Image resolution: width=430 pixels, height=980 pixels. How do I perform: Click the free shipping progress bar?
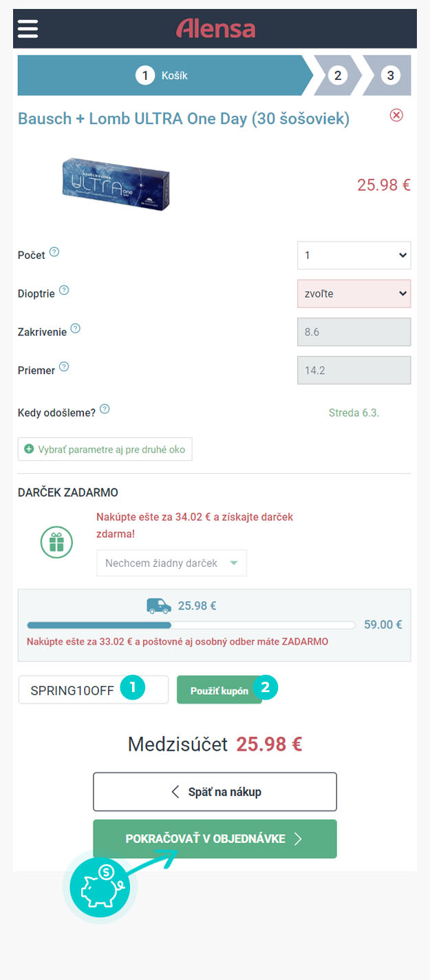[191, 625]
